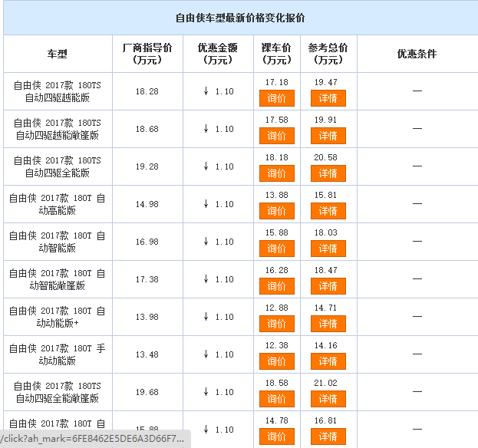The width and height of the screenshot is (478, 448).
Task: Click table title 自由侠车型最新价格变化报价
Action: (240, 18)
